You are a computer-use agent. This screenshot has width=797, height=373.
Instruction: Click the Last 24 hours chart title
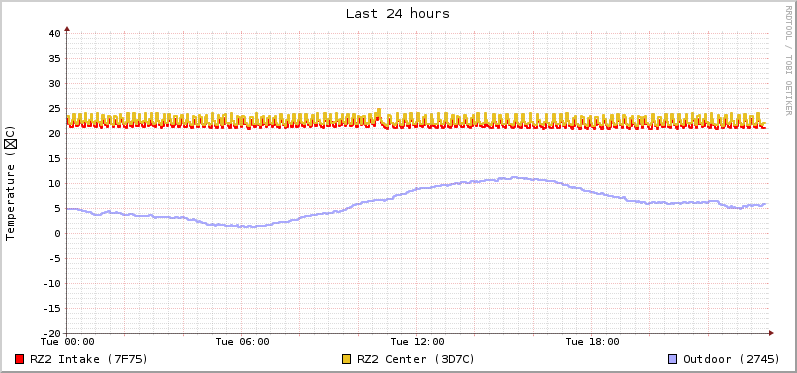point(398,14)
